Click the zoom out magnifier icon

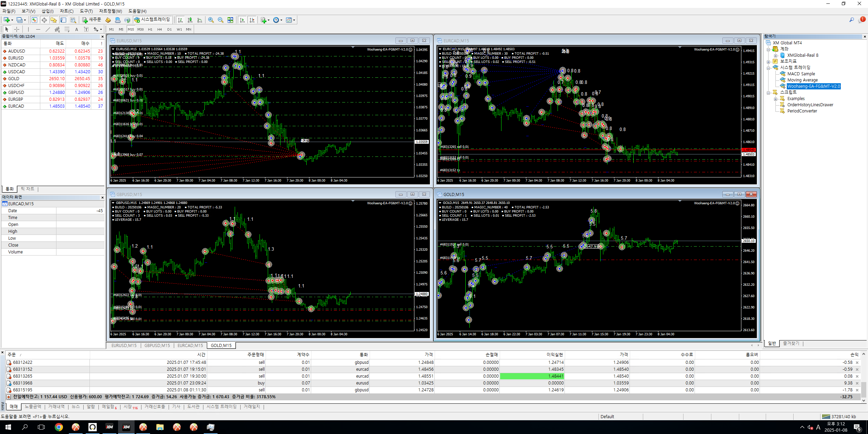coord(221,20)
